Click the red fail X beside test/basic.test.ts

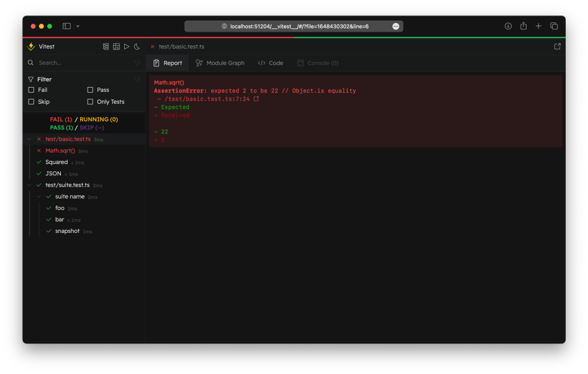(x=39, y=139)
